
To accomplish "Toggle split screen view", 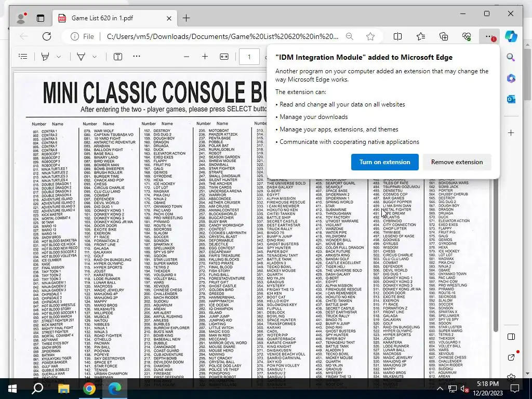I will [397, 36].
